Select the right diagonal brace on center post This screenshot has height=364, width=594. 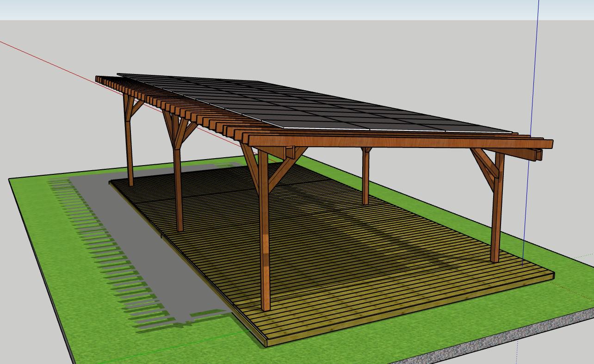coord(285,167)
